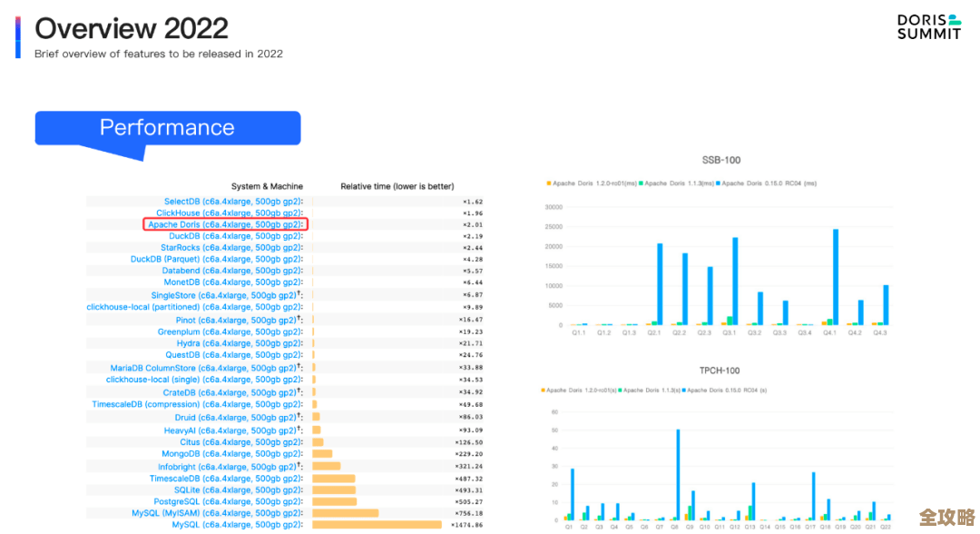Open the SelectDB (c6a.4xlarge) link
980x534 pixels.
233,202
